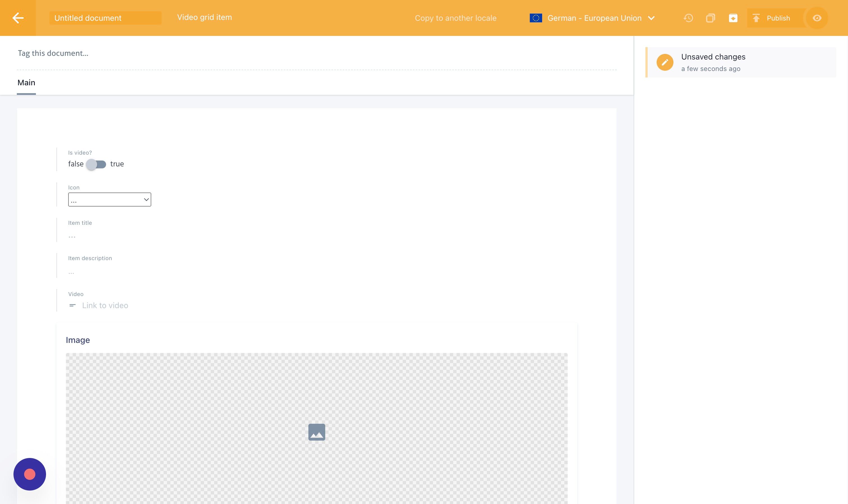This screenshot has height=504, width=848.
Task: Click the archive document icon
Action: 733,18
